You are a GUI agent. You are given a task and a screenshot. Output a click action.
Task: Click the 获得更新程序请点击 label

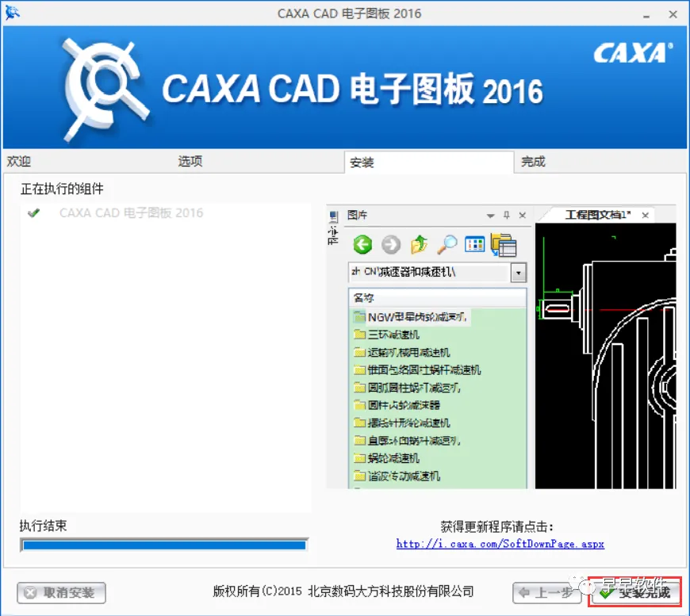[496, 526]
